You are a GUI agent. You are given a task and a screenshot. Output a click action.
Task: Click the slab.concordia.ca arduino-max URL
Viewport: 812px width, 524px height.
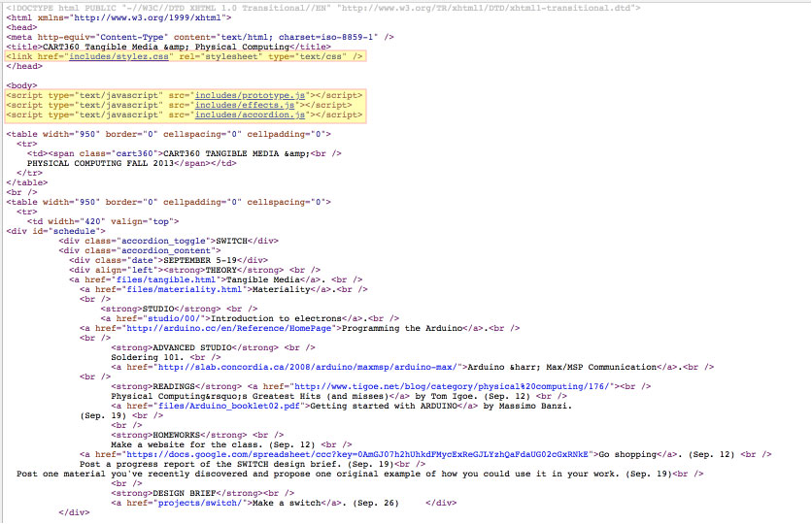(x=307, y=367)
